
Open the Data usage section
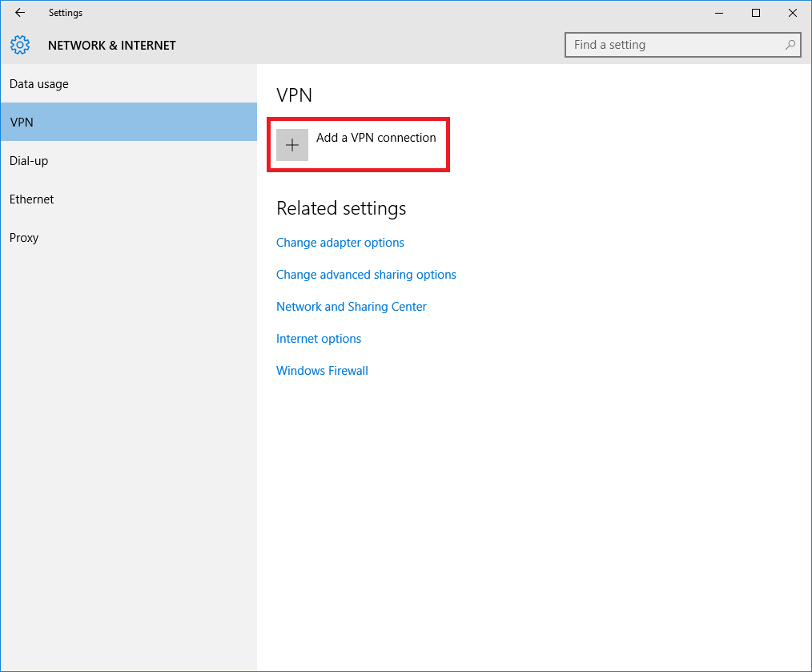click(39, 84)
